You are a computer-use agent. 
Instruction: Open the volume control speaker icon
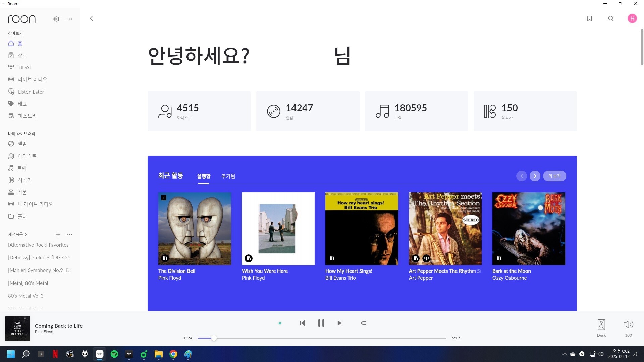pyautogui.click(x=628, y=324)
